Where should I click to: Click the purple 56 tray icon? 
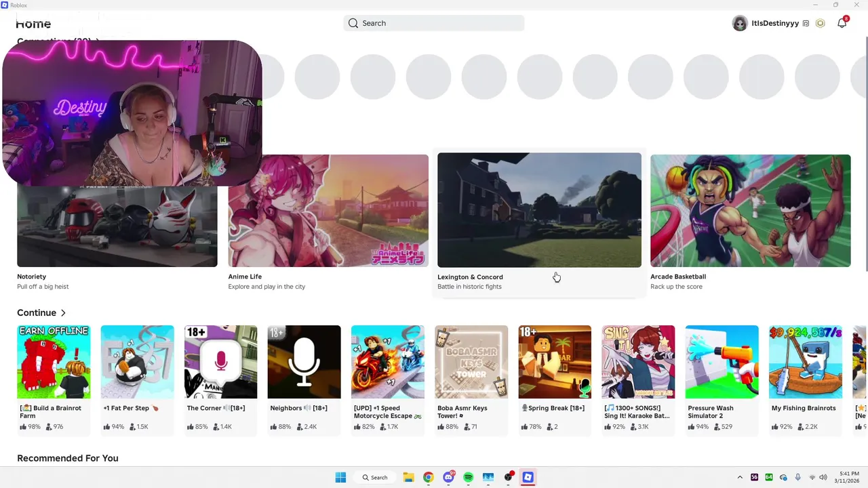tap(755, 477)
